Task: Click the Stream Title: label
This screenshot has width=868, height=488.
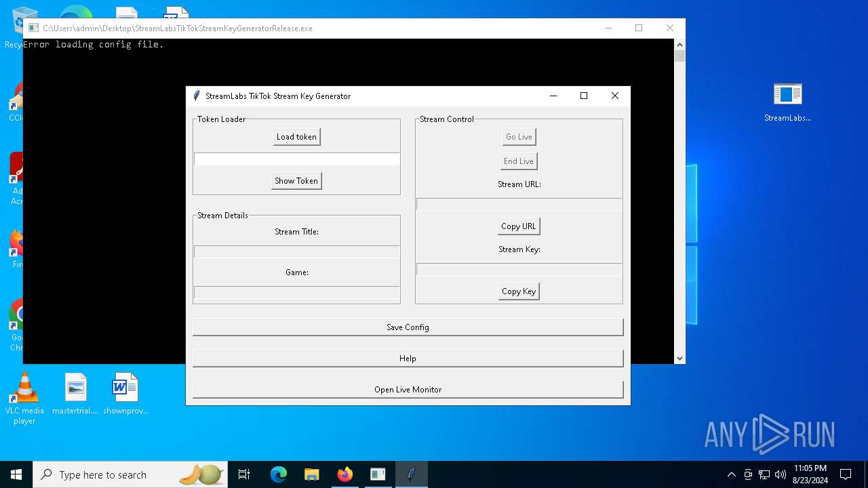Action: (296, 232)
